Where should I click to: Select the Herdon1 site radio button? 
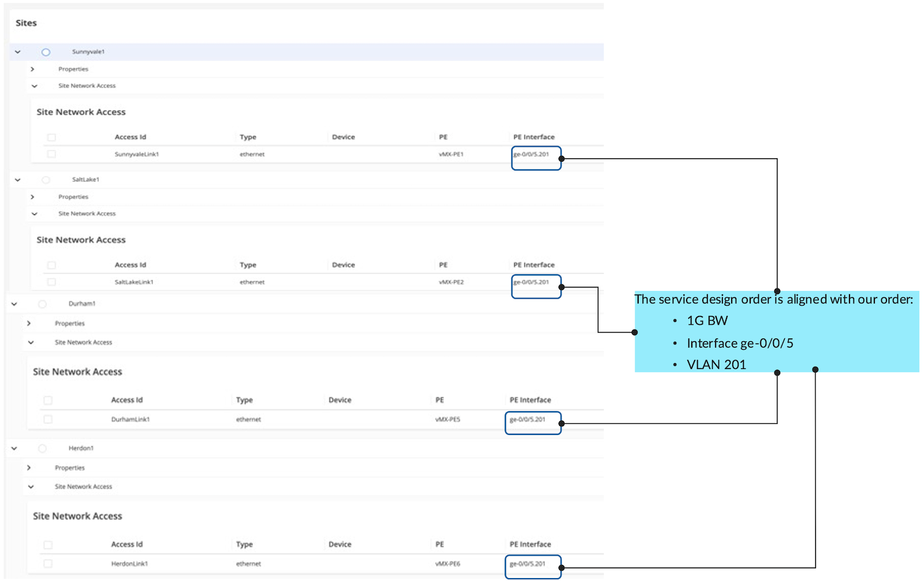42,448
